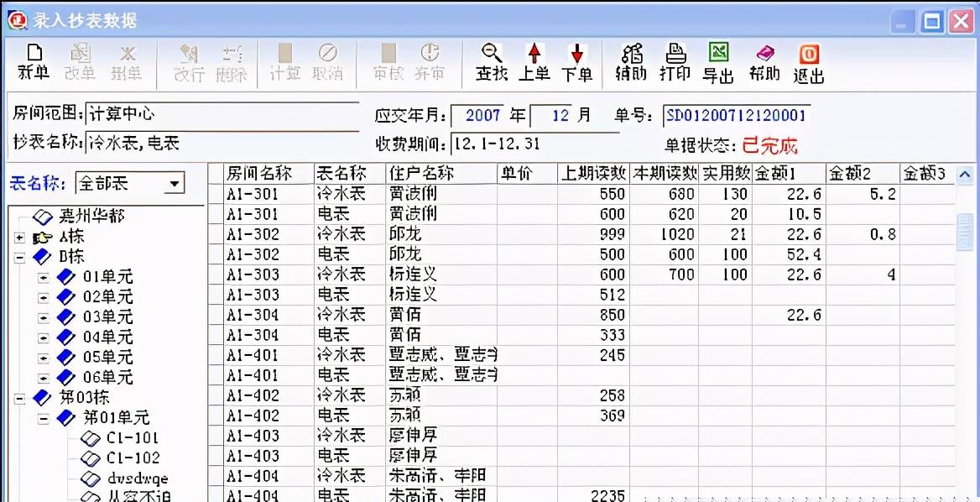This screenshot has height=502, width=980.
Task: Go to previous order via 上单 icon
Action: [x=535, y=63]
